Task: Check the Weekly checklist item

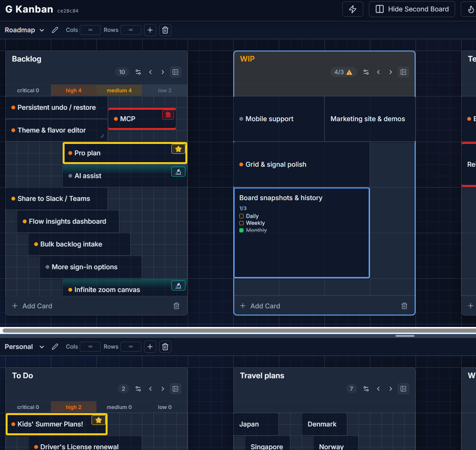Action: pos(242,223)
